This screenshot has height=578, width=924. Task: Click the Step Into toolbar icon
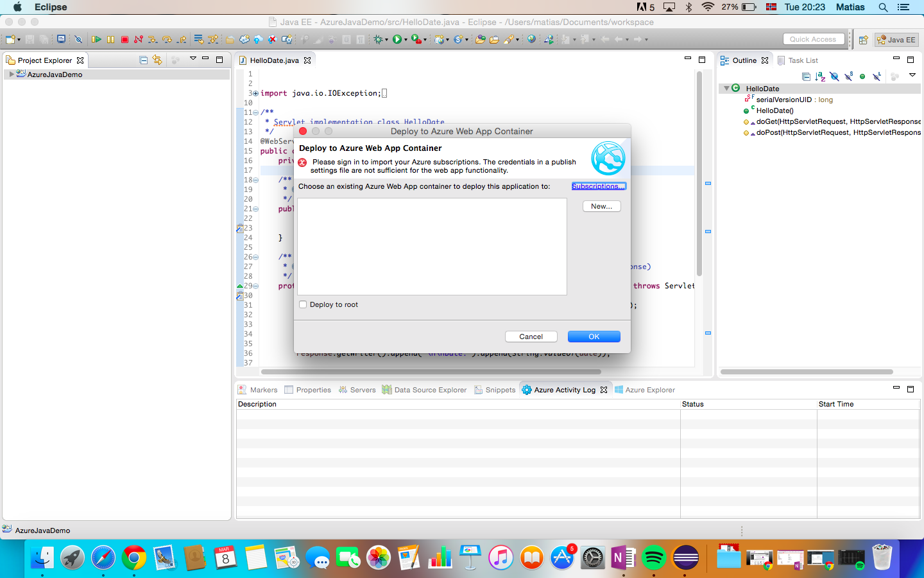click(x=152, y=39)
